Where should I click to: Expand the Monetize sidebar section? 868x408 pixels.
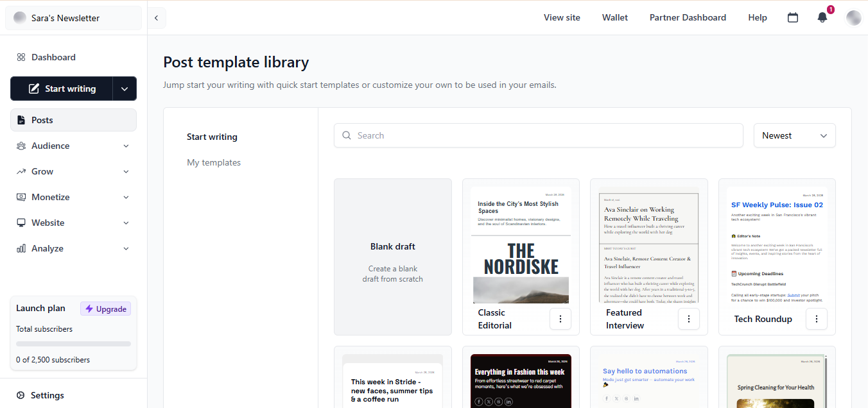[73, 197]
